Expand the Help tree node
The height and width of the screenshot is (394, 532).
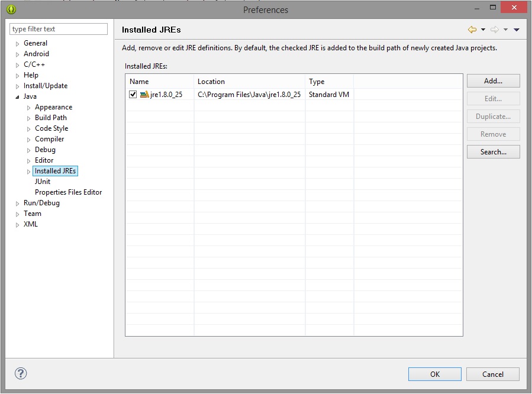17,76
